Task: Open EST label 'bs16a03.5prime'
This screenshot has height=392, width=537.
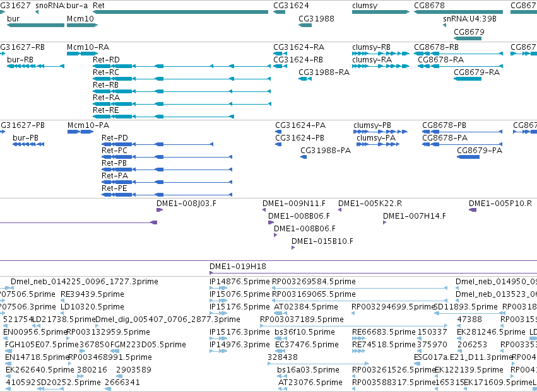Action: [x=308, y=370]
